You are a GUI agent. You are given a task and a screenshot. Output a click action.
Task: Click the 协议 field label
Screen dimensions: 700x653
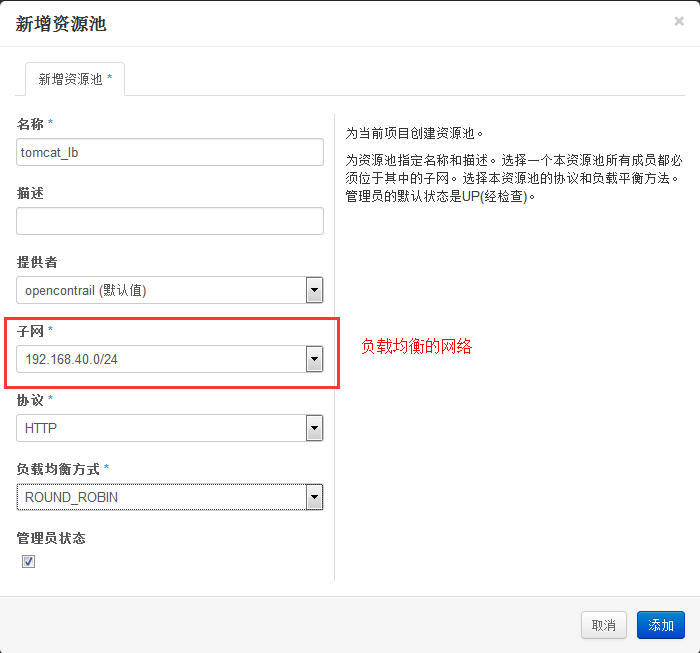(x=31, y=399)
